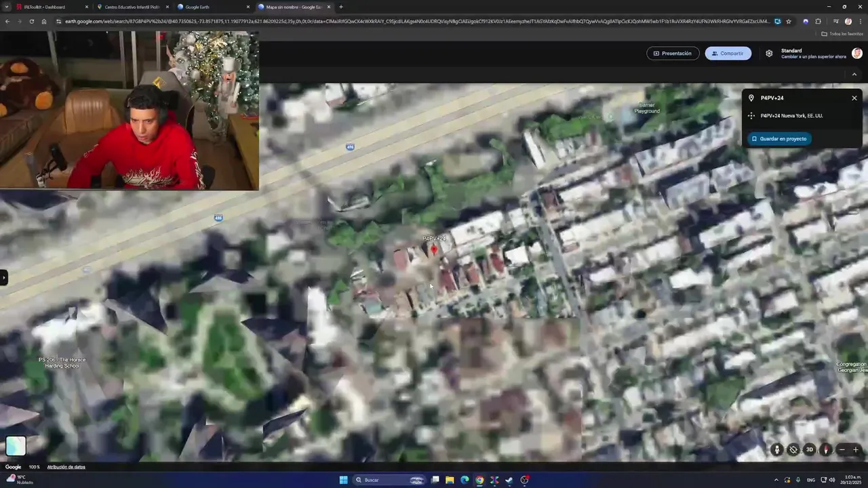This screenshot has width=868, height=488.
Task: Open the volume control in tray
Action: click(832, 480)
